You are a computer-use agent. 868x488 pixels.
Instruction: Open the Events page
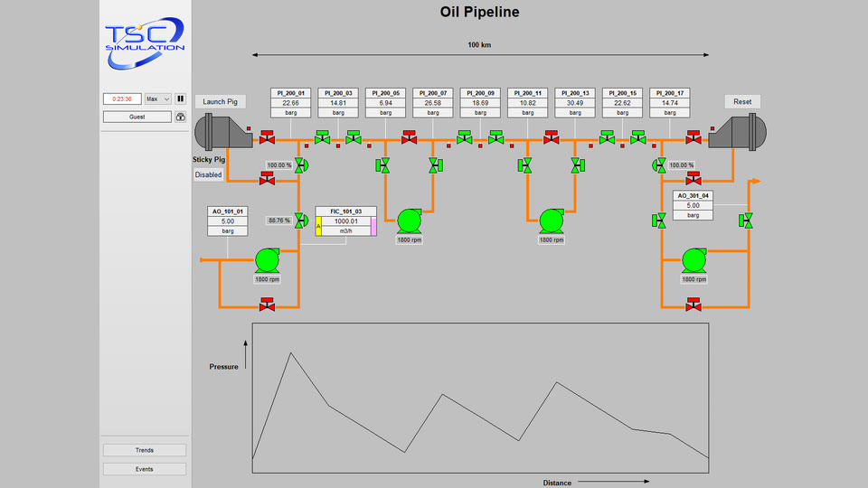(x=145, y=469)
